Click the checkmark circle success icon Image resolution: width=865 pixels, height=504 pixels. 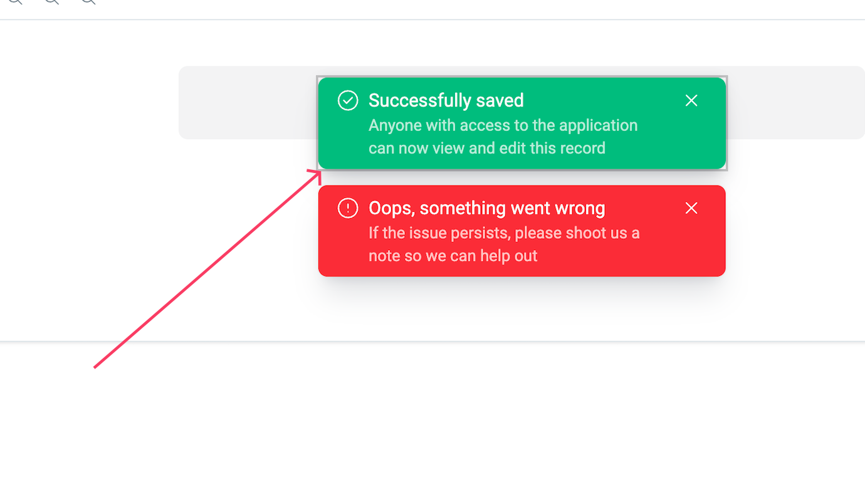tap(348, 100)
